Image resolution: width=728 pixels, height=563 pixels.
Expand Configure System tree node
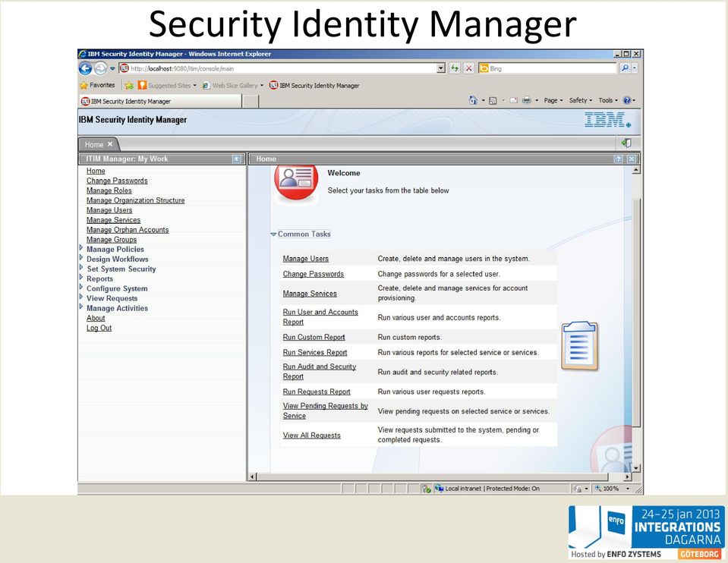(x=81, y=288)
